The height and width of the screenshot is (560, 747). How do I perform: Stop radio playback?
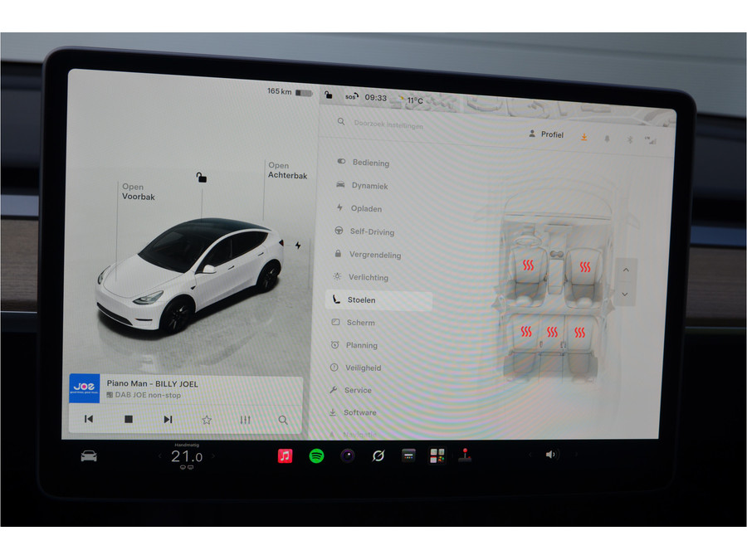pyautogui.click(x=128, y=419)
